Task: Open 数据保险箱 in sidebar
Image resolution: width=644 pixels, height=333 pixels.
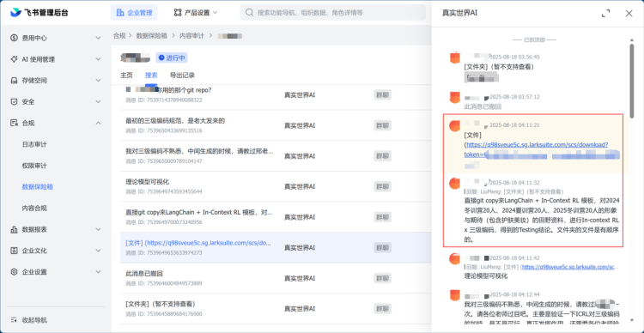Action: (38, 187)
